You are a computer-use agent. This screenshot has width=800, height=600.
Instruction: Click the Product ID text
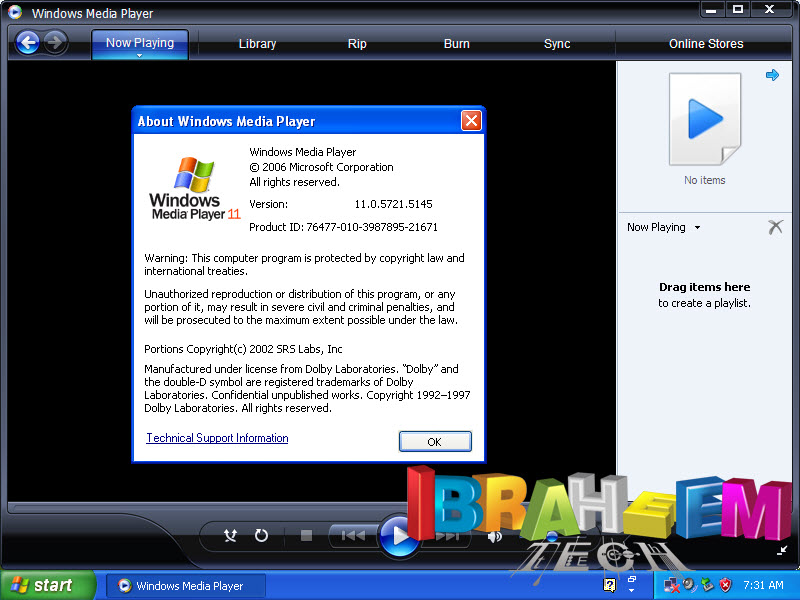tap(343, 227)
